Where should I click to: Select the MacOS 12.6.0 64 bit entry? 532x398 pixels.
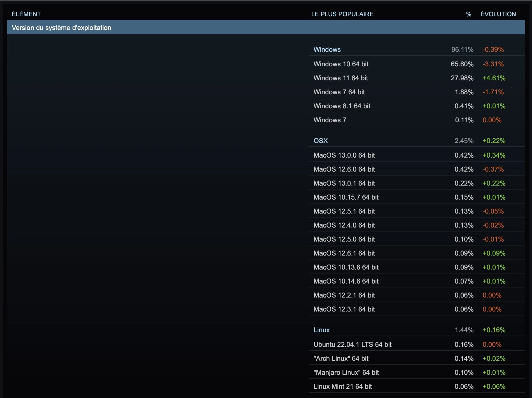pos(344,169)
